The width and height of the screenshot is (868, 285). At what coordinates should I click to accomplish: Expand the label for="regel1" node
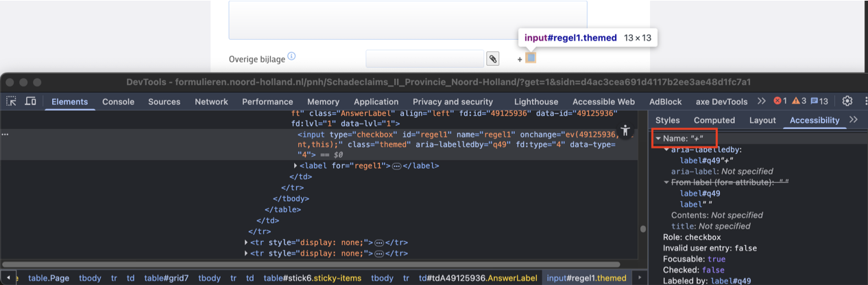[x=296, y=166]
